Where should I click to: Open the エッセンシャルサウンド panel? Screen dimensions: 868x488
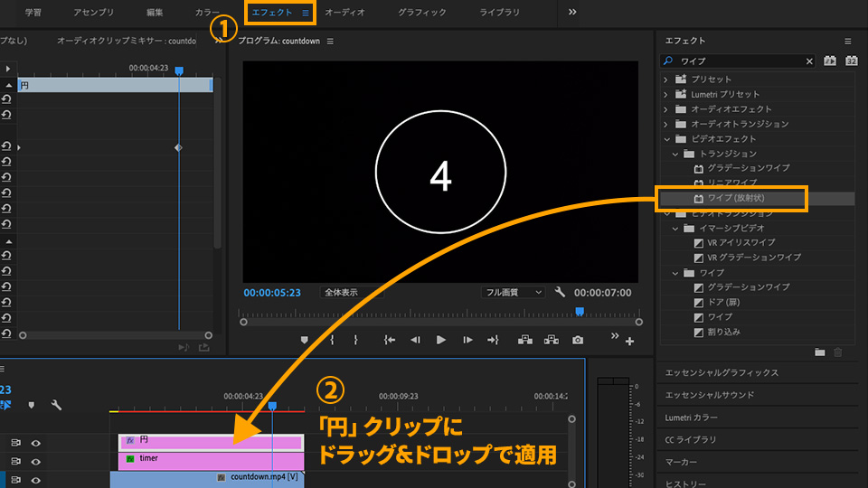(x=709, y=395)
